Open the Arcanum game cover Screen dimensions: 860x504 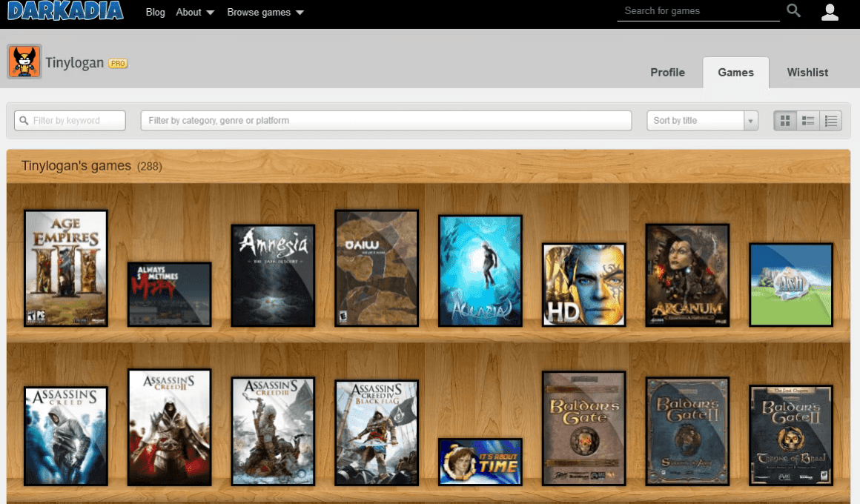pos(687,275)
